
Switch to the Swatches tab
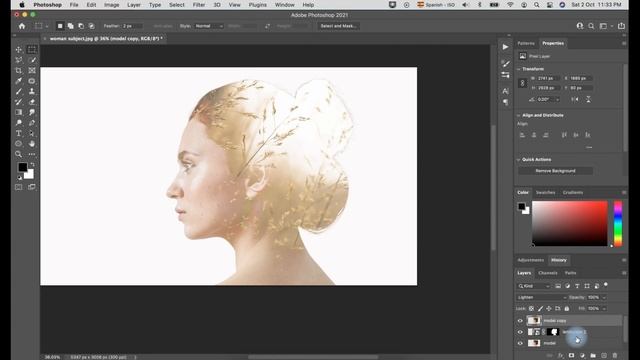tap(545, 193)
